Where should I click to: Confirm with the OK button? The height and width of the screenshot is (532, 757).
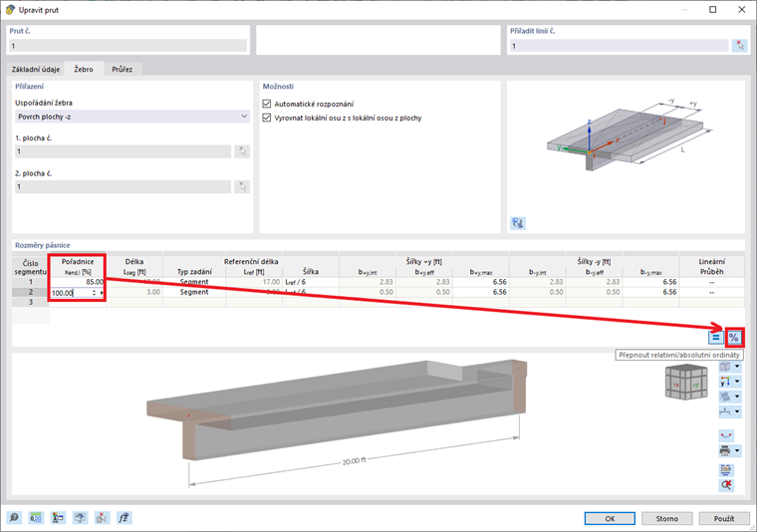(x=610, y=518)
